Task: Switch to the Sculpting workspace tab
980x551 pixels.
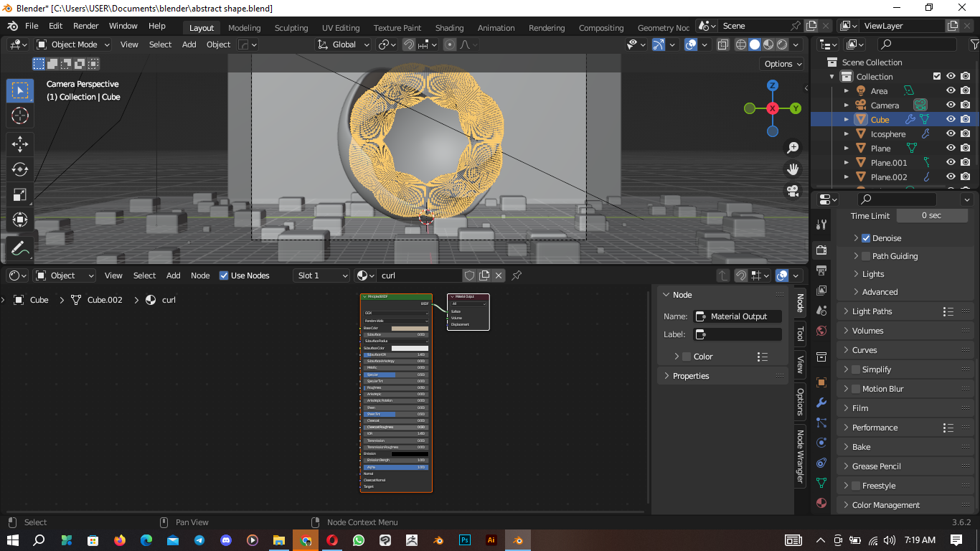Action: tap(291, 28)
